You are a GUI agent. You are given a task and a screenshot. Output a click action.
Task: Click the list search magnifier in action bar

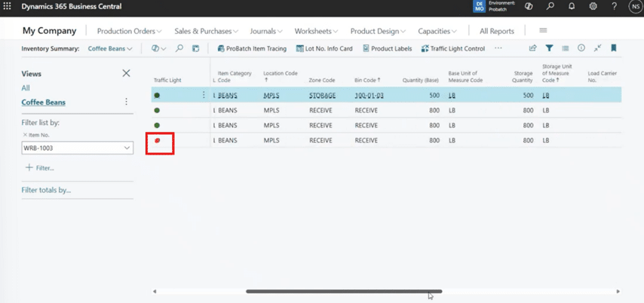[x=179, y=48]
